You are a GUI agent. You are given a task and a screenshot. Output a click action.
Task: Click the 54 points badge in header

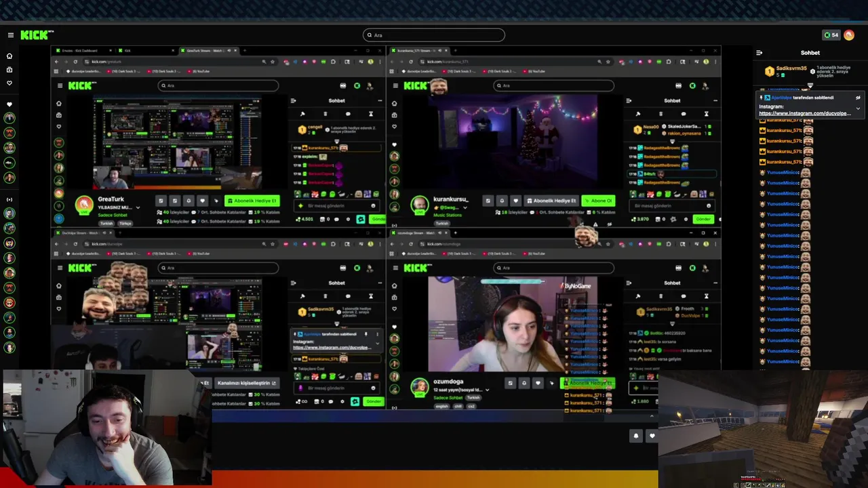tap(831, 35)
